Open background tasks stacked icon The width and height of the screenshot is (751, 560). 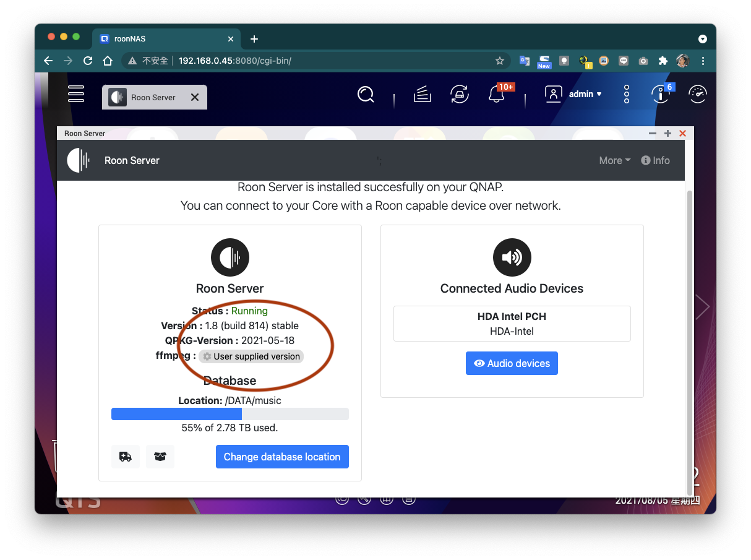tap(423, 94)
